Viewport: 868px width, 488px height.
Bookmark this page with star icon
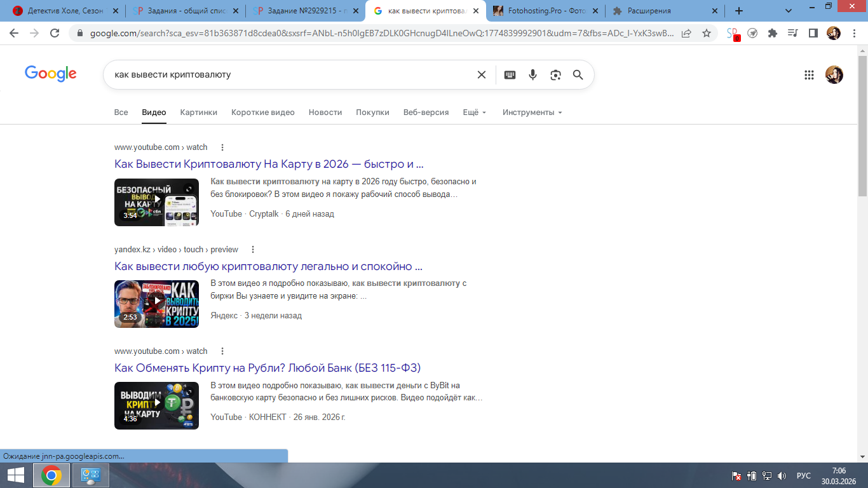coord(706,33)
